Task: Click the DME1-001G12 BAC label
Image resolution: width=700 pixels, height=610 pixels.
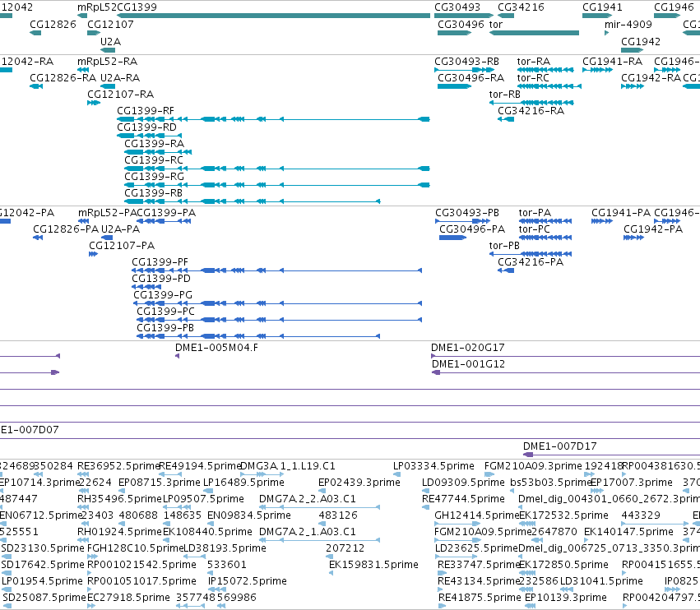Action: pos(468,364)
